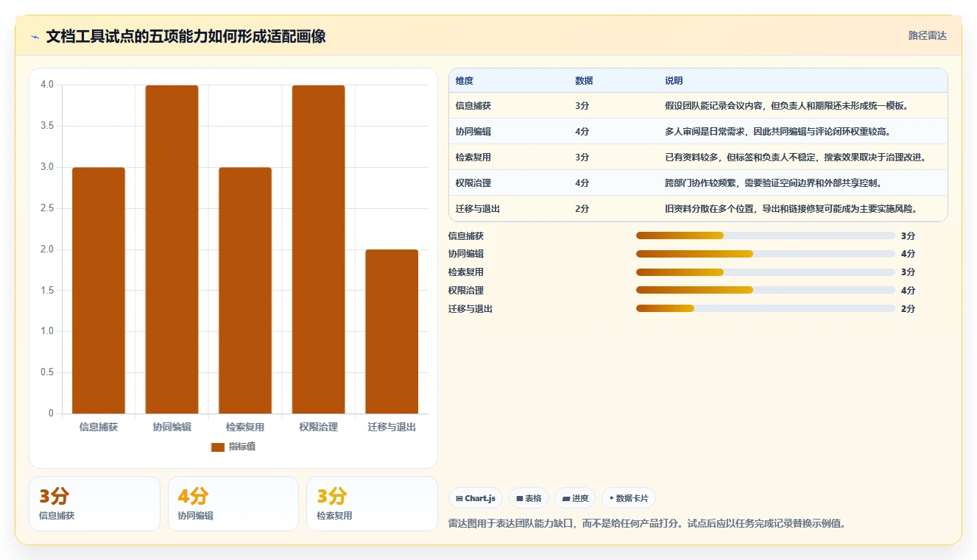977x560 pixels.
Task: Open the 3分 信息捕获 data card
Action: click(94, 503)
